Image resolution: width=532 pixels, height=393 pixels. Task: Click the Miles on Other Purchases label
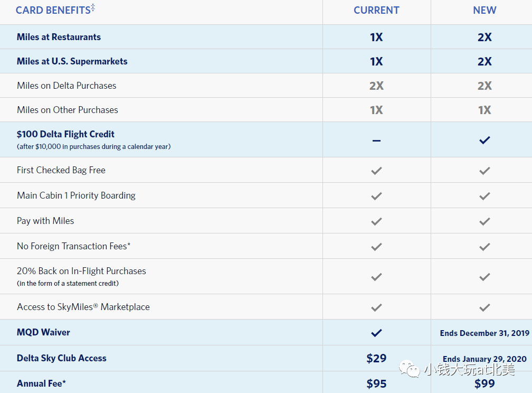(68, 110)
